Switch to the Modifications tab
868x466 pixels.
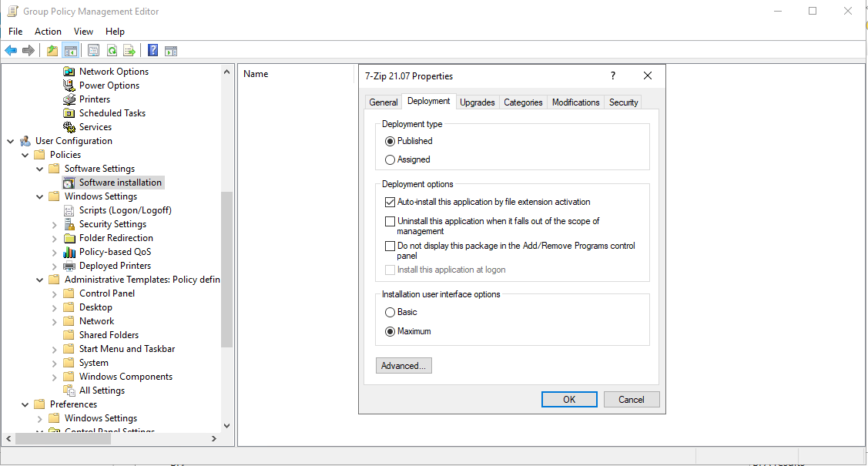576,102
